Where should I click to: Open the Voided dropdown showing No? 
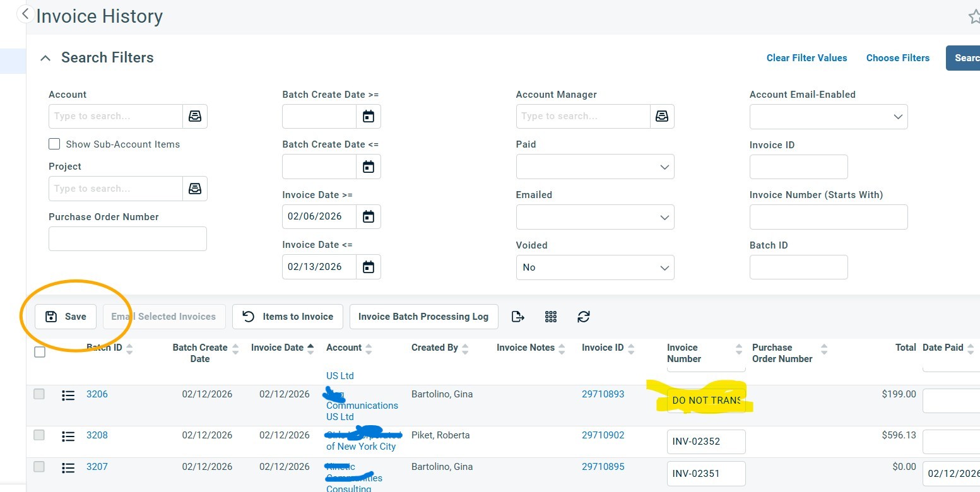(x=594, y=267)
